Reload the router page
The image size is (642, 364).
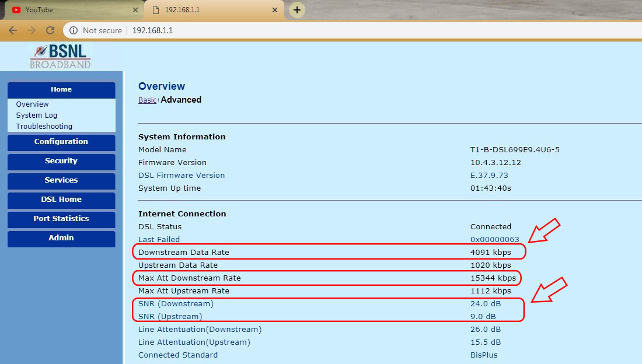(50, 30)
